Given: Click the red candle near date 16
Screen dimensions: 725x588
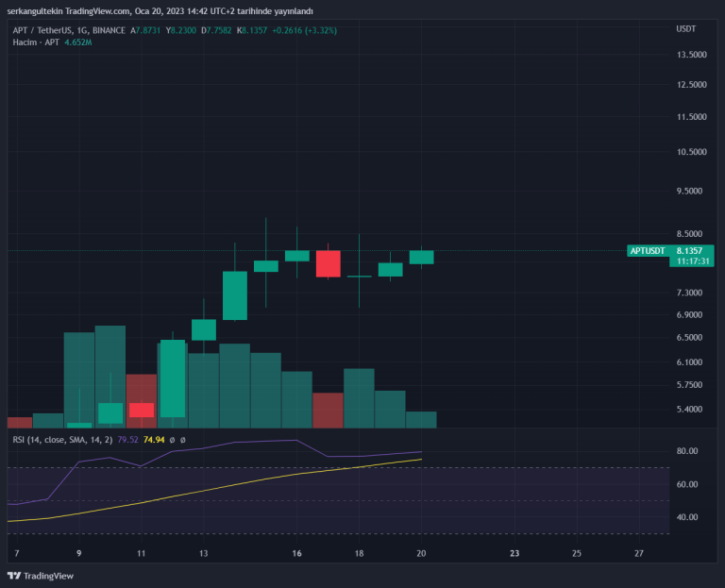Looking at the screenshot, I should (x=328, y=263).
